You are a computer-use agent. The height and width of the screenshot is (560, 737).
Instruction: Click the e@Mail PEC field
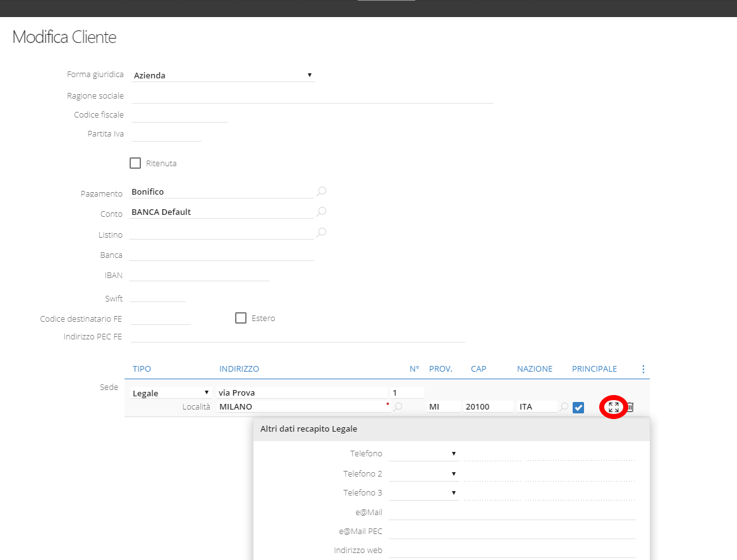511,531
